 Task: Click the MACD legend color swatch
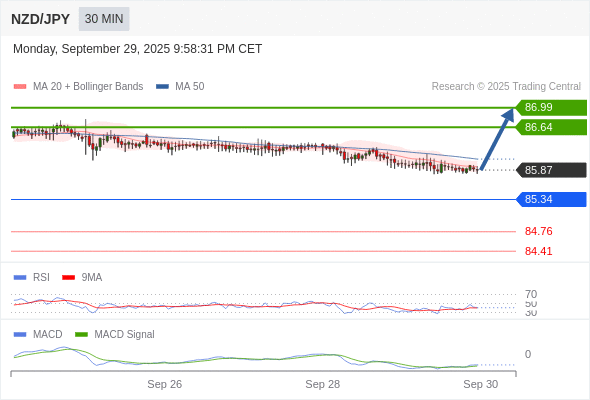pos(20,335)
